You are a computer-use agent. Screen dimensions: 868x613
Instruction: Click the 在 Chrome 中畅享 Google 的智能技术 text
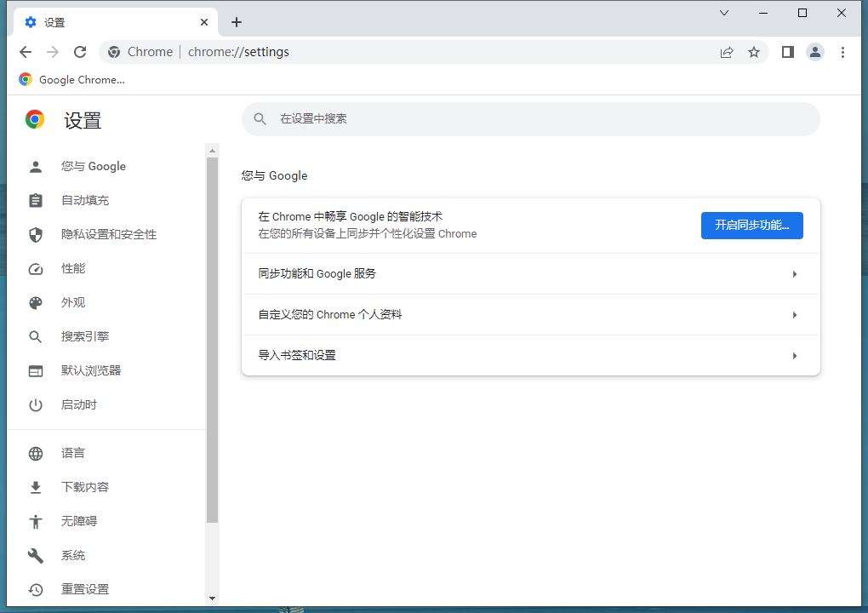point(351,216)
